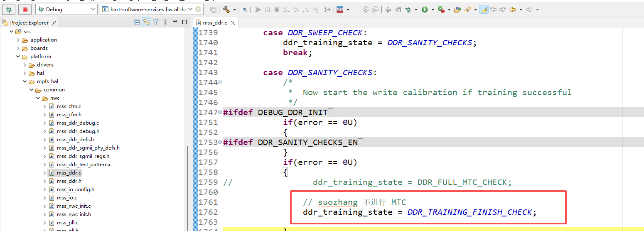Collapse the nwc folder
The width and height of the screenshot is (644, 231).
(x=38, y=98)
